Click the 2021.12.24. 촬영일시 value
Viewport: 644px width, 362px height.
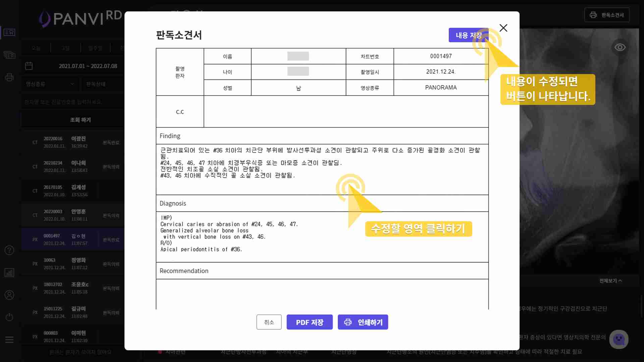[x=441, y=72]
